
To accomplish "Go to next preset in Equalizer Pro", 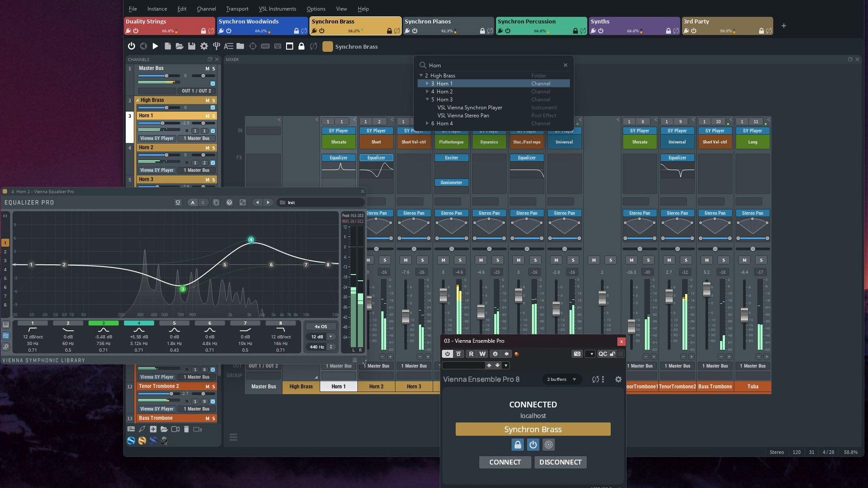I will click(268, 202).
